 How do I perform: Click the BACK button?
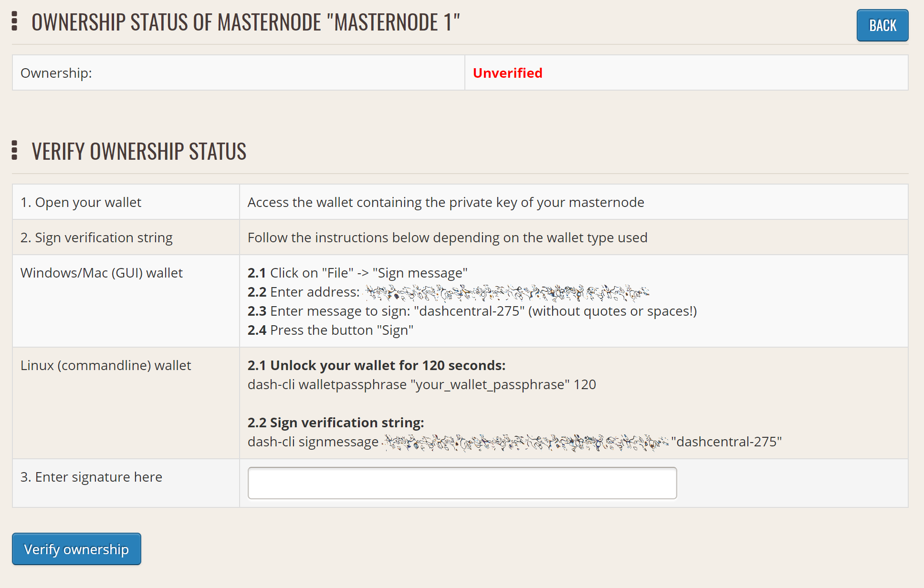[x=882, y=25]
